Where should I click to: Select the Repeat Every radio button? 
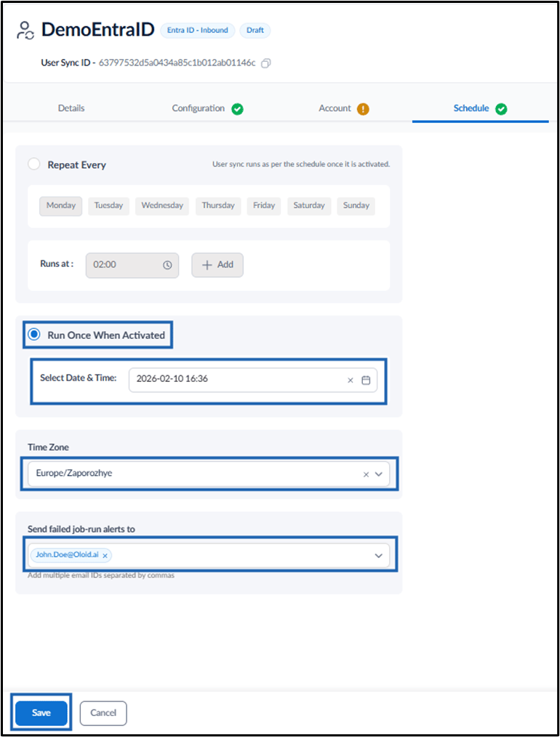(34, 164)
